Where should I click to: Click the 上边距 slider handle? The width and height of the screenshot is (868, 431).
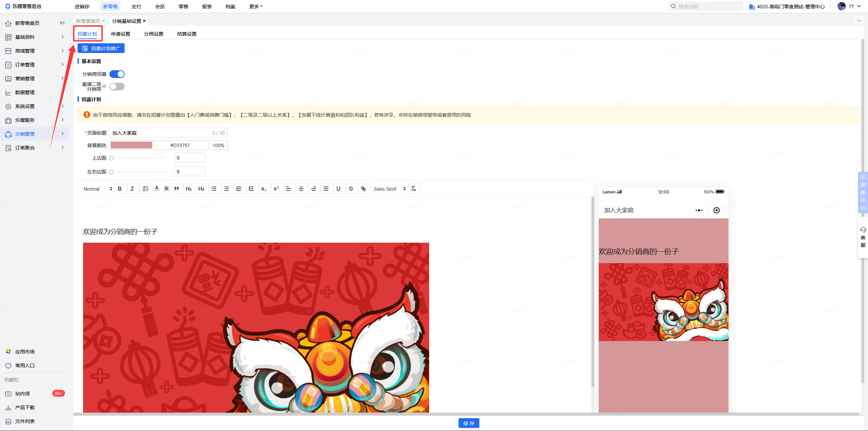coord(111,158)
